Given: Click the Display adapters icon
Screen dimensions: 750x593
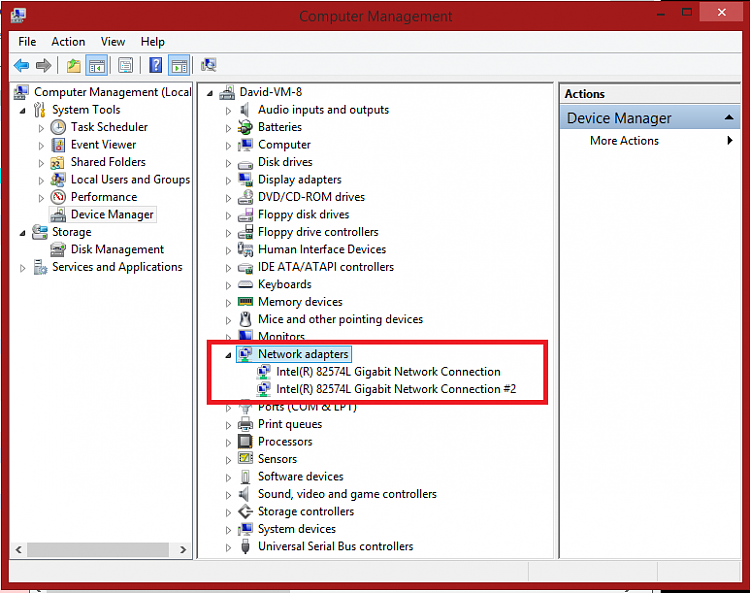Looking at the screenshot, I should pos(245,179).
